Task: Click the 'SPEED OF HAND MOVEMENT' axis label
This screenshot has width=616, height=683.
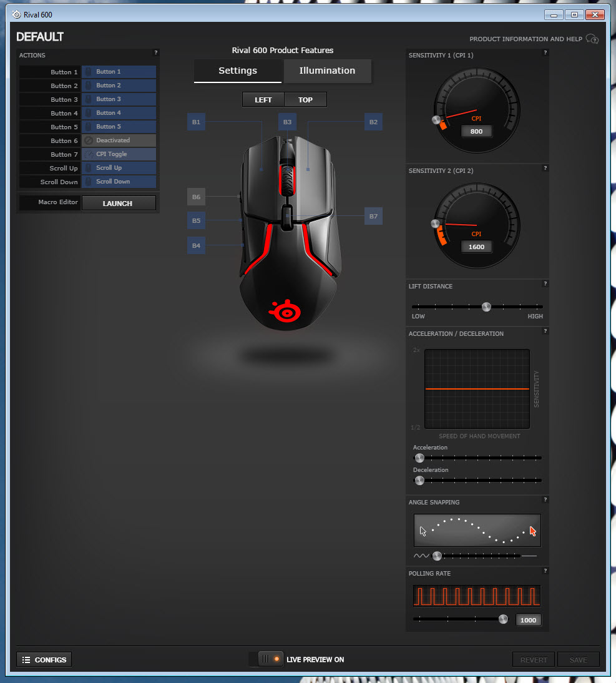Action: [x=479, y=436]
